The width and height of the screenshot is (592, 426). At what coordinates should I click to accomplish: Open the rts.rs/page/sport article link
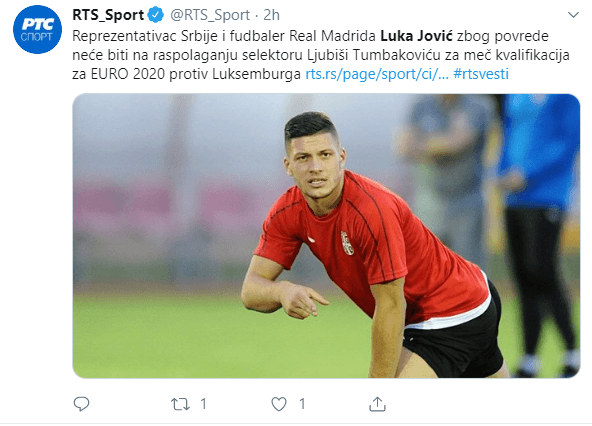click(x=377, y=74)
